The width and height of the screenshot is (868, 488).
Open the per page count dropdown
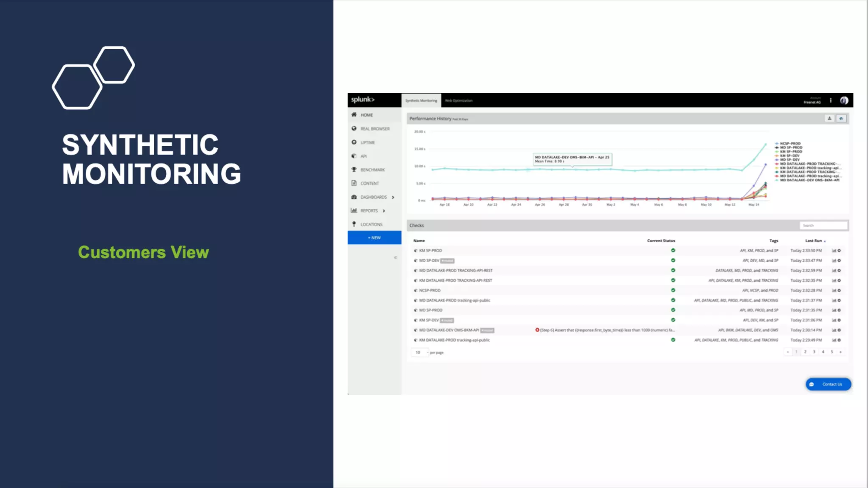tap(419, 352)
